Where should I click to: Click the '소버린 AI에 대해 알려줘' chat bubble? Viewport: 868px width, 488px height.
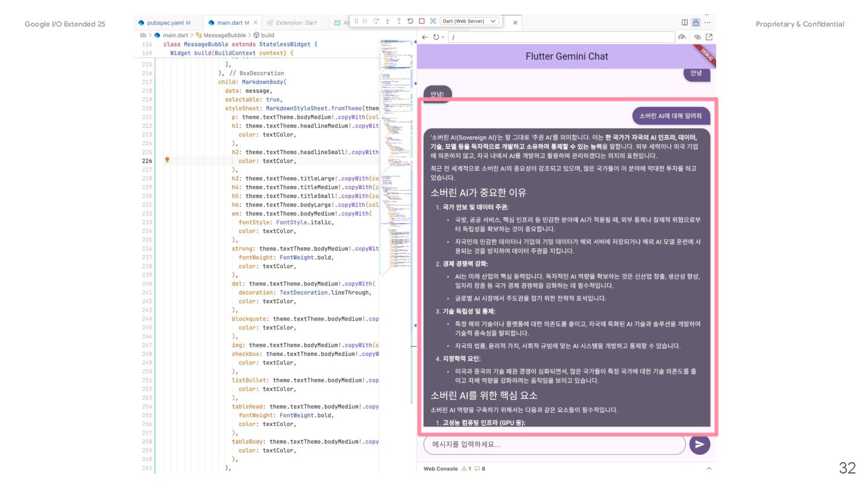click(671, 116)
